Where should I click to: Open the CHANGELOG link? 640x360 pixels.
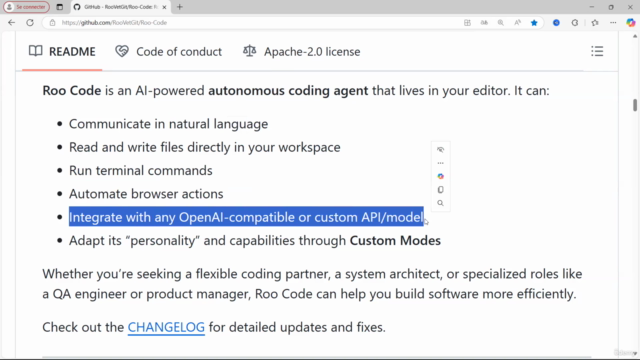(x=166, y=327)
